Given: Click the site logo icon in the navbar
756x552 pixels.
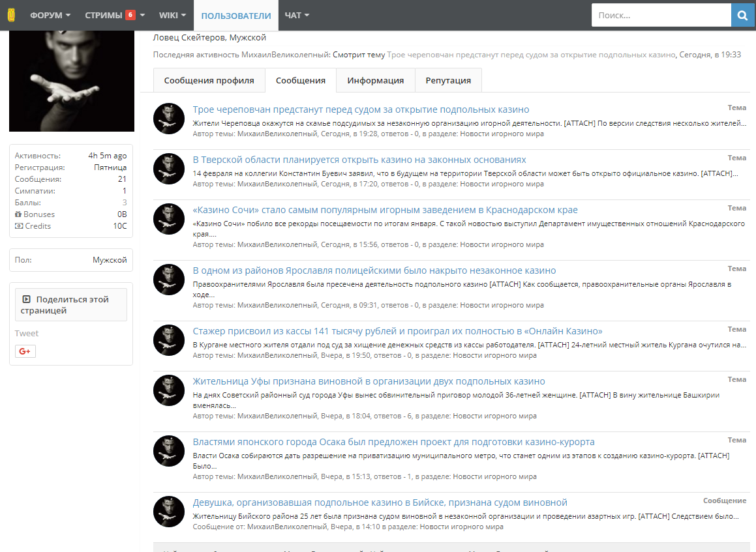Looking at the screenshot, I should point(12,16).
